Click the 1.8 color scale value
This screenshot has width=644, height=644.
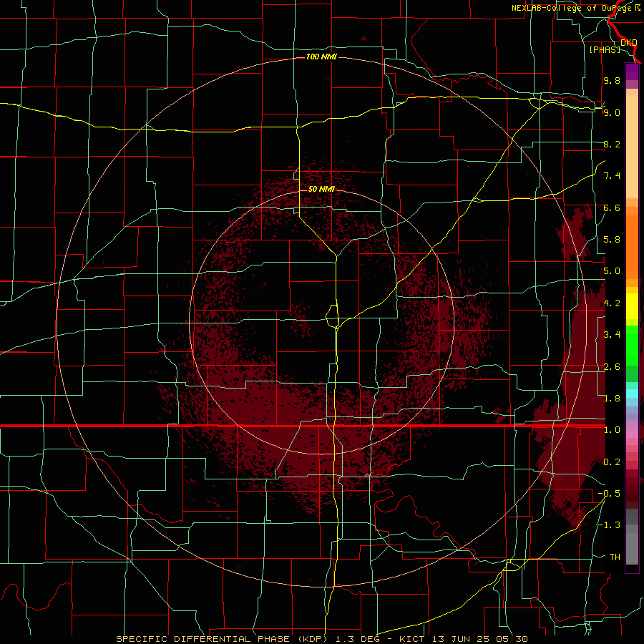pos(612,399)
